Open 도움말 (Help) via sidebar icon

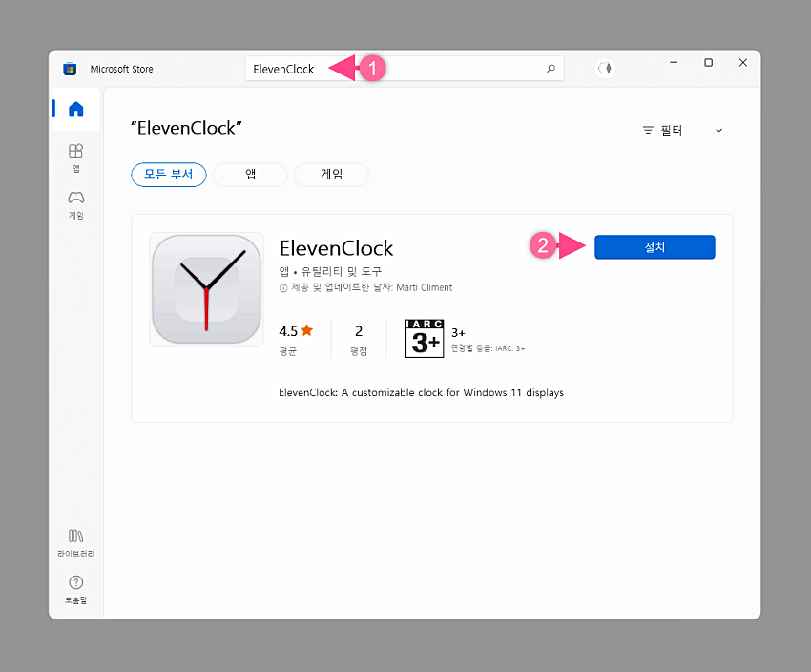(x=76, y=585)
